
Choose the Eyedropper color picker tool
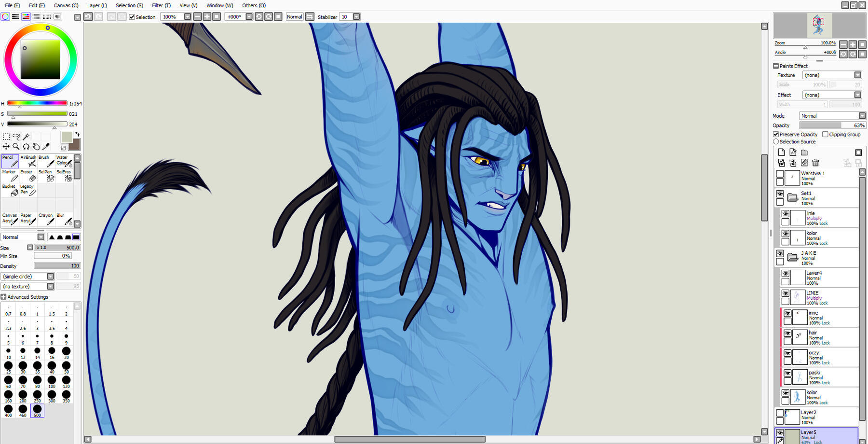tap(46, 146)
